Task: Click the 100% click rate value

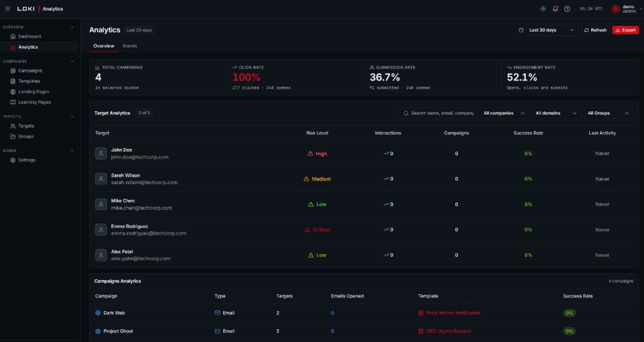Action: tap(247, 77)
